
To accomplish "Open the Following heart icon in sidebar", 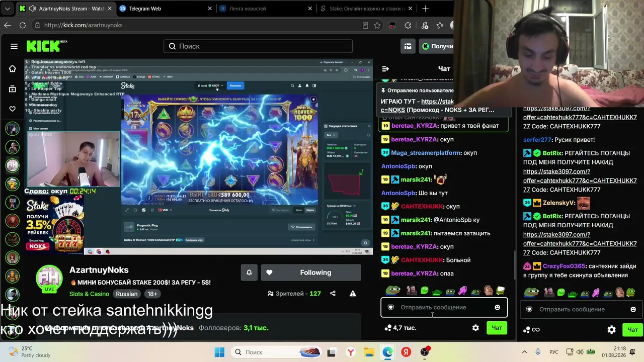I will click(13, 109).
